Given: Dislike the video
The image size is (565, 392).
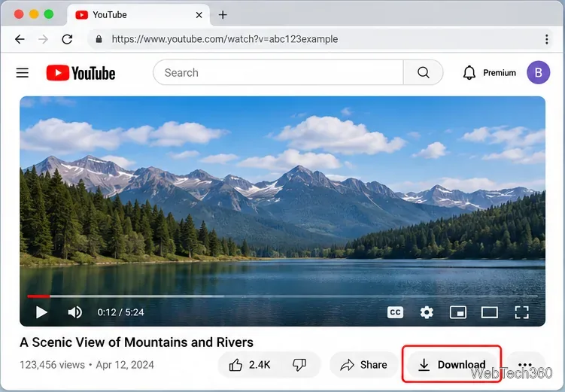Looking at the screenshot, I should (x=299, y=365).
